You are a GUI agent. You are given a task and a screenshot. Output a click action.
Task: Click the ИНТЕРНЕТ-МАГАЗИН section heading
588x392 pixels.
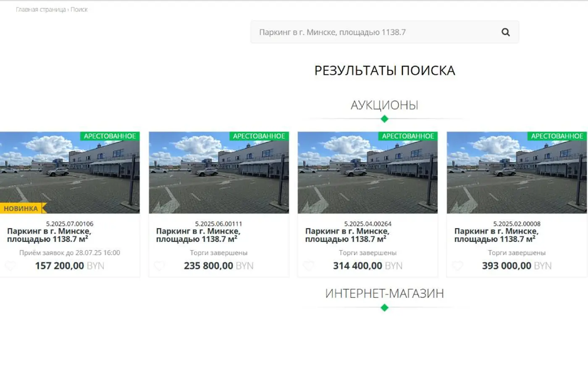click(x=384, y=293)
